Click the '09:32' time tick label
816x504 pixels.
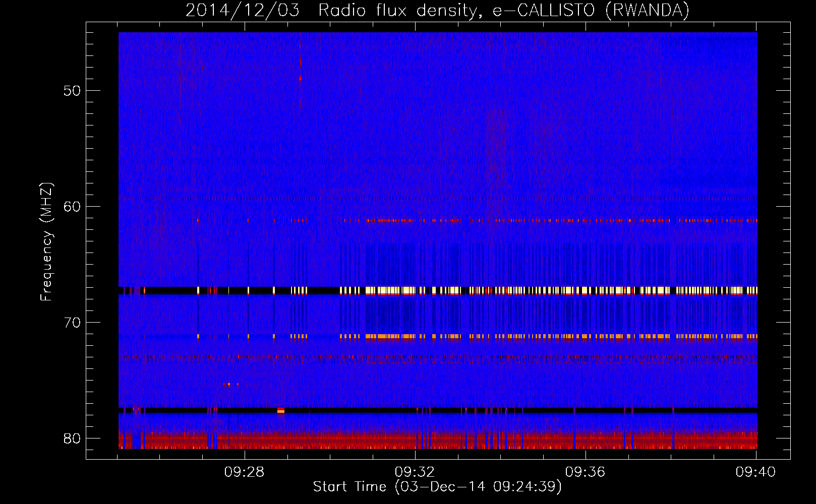415,472
